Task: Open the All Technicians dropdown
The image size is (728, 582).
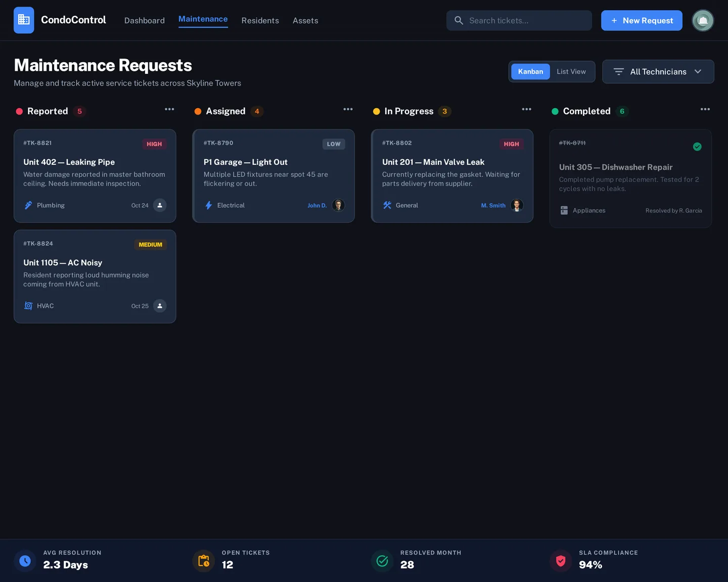Action: pos(658,71)
